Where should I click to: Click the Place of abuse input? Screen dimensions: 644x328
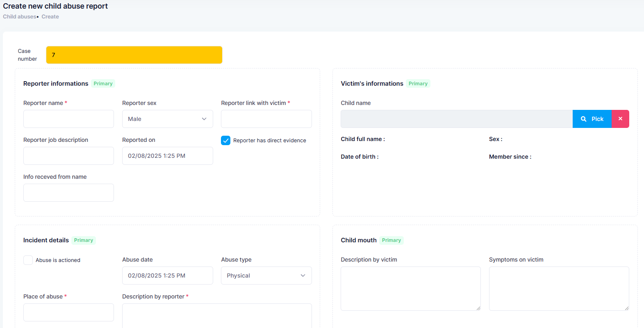click(x=68, y=312)
